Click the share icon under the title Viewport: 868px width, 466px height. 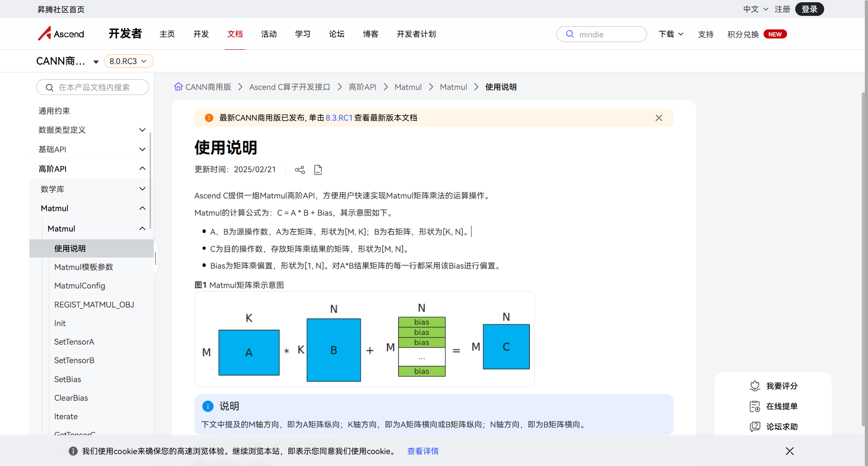coord(300,170)
